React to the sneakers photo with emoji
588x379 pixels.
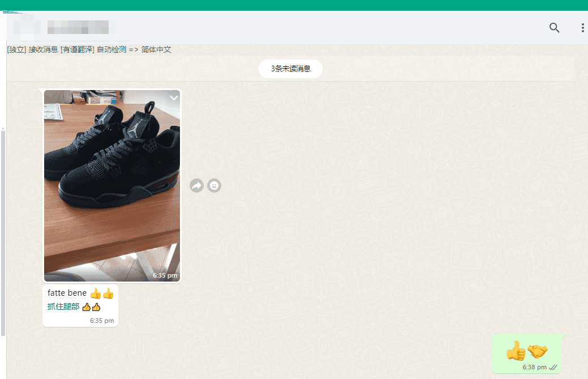pyautogui.click(x=214, y=185)
